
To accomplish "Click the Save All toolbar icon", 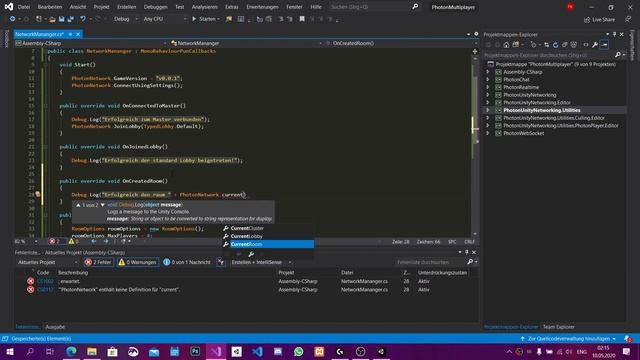I will (x=71, y=19).
